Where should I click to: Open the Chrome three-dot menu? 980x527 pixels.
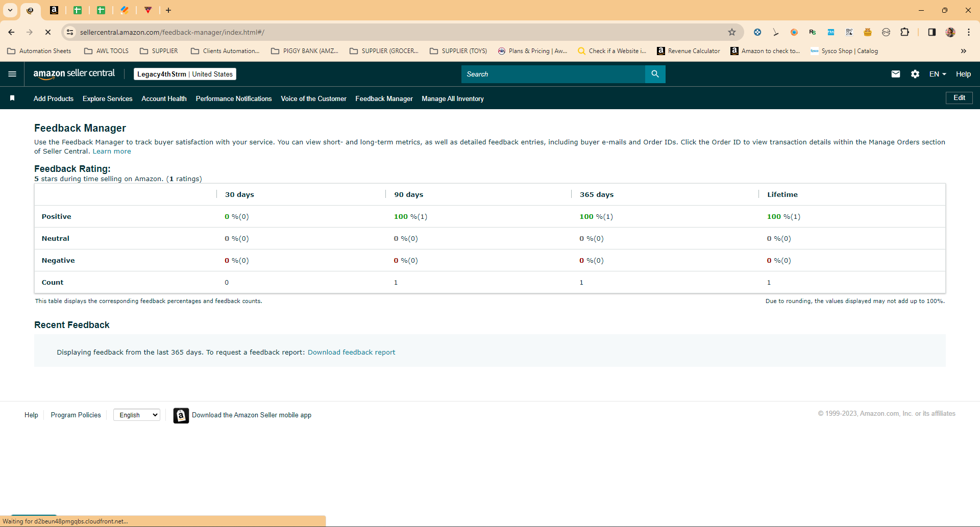(x=968, y=32)
